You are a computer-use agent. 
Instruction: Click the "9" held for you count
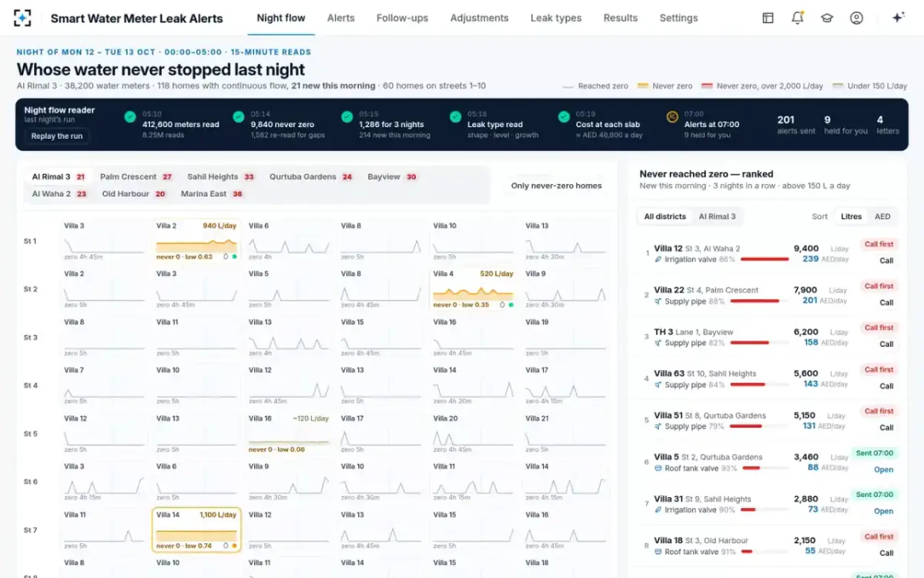(x=827, y=119)
